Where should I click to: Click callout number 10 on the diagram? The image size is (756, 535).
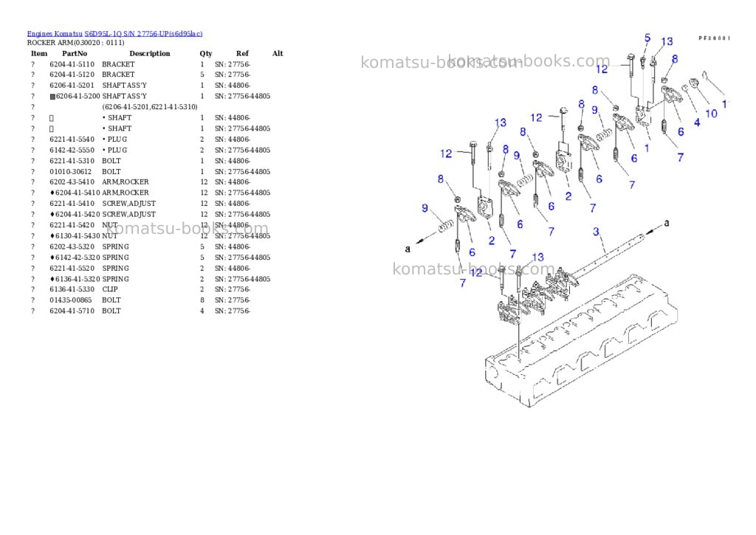click(x=711, y=114)
